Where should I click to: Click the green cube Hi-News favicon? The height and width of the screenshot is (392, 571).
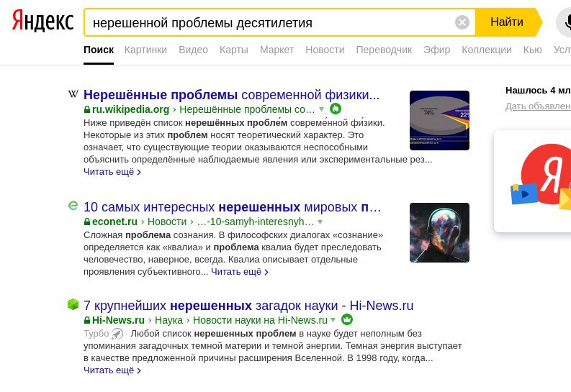tap(73, 304)
